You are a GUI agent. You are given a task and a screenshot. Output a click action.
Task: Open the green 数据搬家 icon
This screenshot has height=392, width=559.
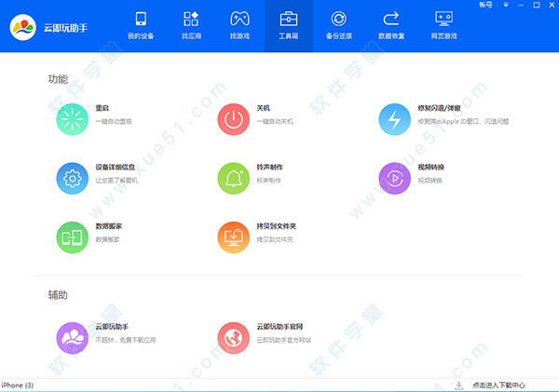point(73,237)
